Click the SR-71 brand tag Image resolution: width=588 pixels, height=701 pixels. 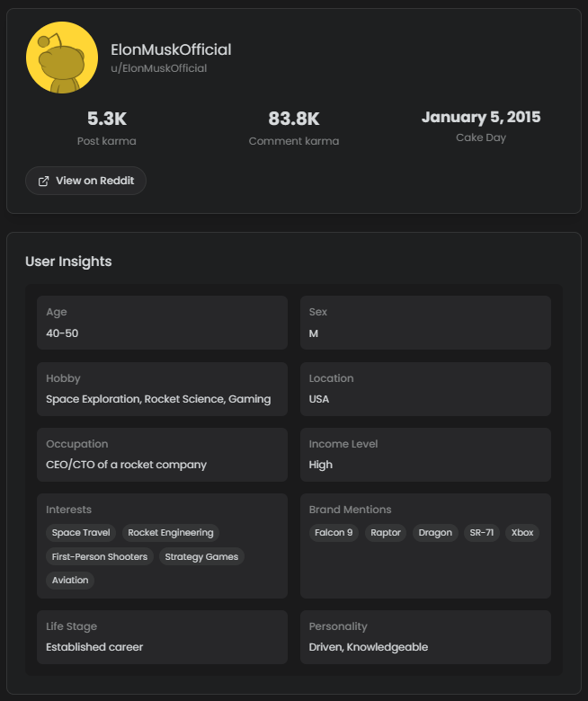482,533
